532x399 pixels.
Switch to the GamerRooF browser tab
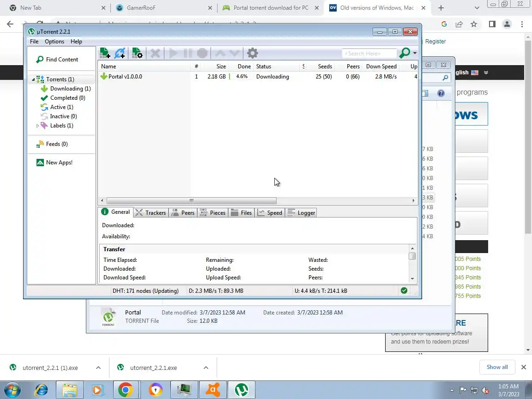point(163,7)
